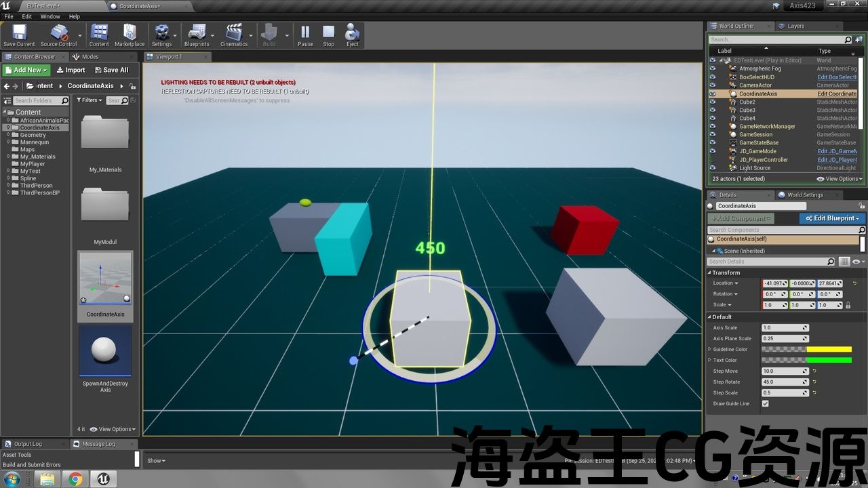Screen dimensions: 868x488
Task: Click the yellow Guideline Color swatch
Action: click(829, 350)
